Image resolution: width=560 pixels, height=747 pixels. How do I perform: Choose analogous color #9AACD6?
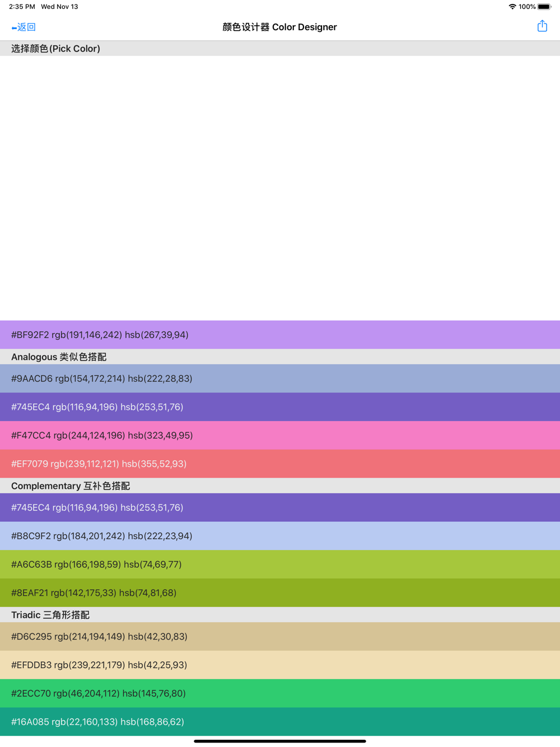pyautogui.click(x=280, y=379)
